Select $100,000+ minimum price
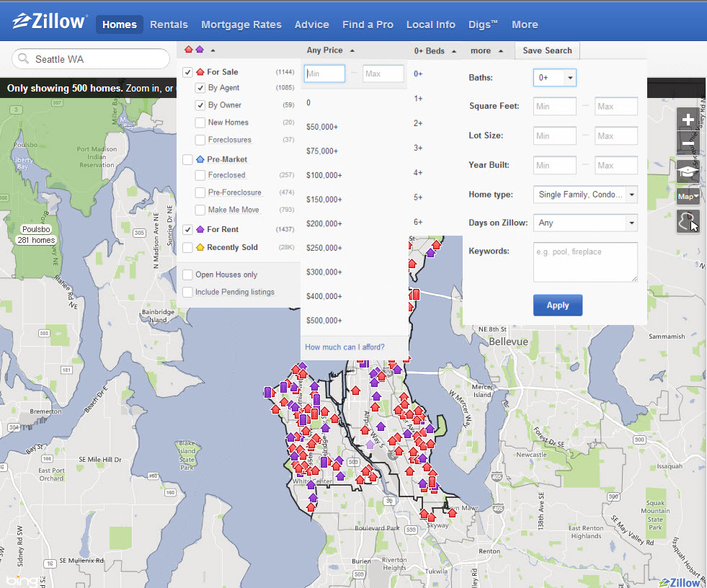The width and height of the screenshot is (707, 588). (x=324, y=175)
